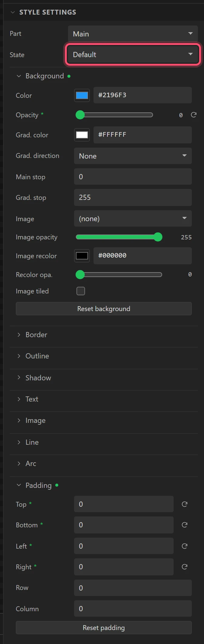Click the Grad. stop input field
This screenshot has height=644, width=204.
coord(133,197)
